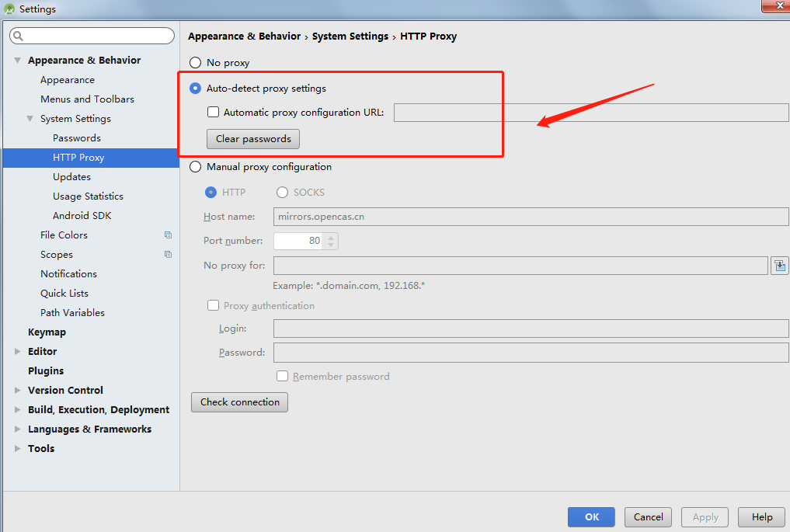790x532 pixels.
Task: Expand Build, Execution, Deployment settings
Action: point(18,409)
